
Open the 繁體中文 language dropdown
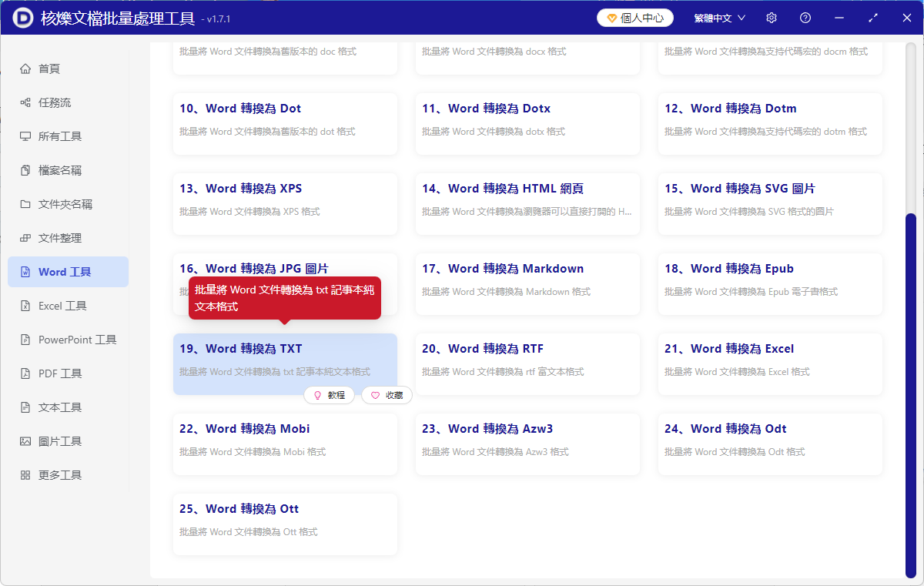(718, 17)
